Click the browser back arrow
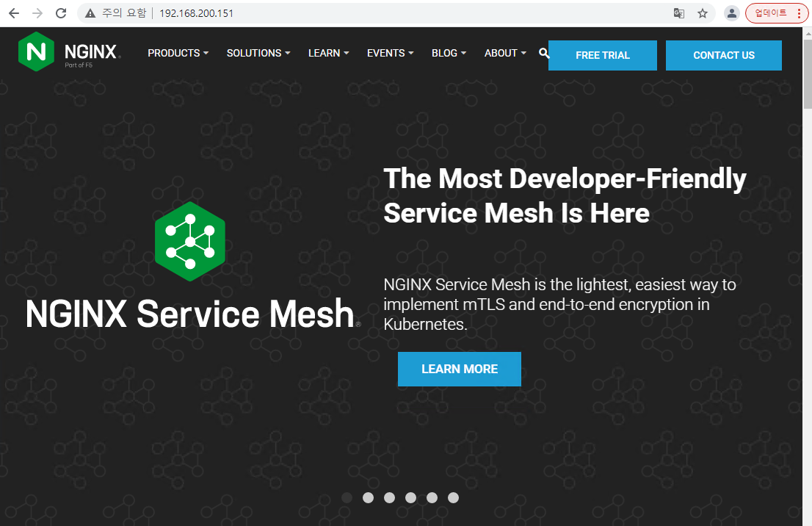The width and height of the screenshot is (812, 526). coord(14,13)
